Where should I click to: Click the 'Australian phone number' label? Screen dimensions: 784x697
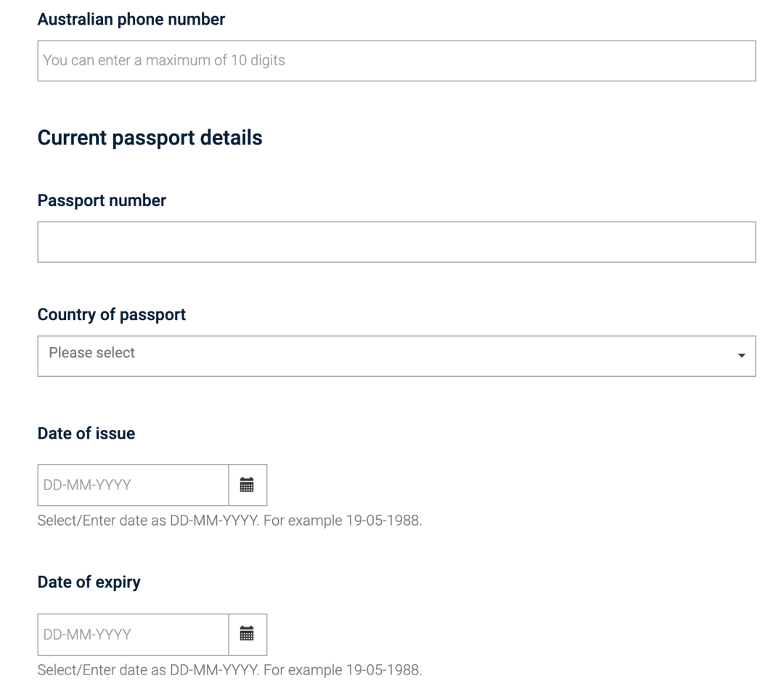(131, 20)
